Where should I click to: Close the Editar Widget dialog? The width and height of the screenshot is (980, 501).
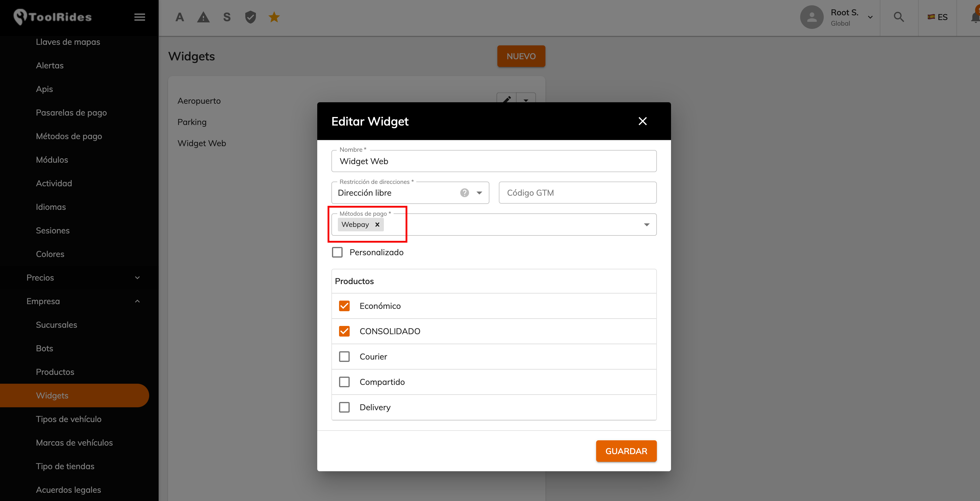tap(642, 121)
